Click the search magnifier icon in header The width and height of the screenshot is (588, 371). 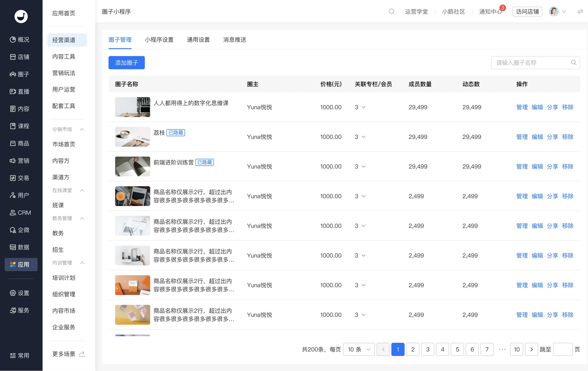(391, 11)
